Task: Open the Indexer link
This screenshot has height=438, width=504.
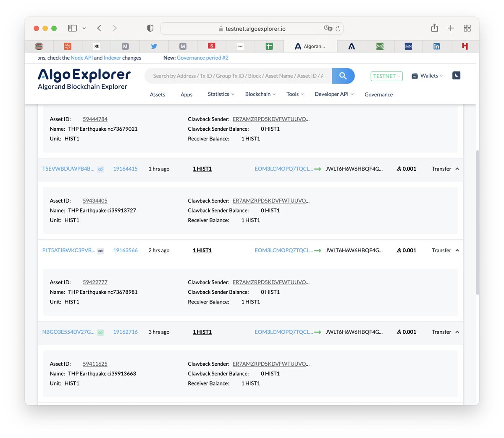Action: [112, 58]
